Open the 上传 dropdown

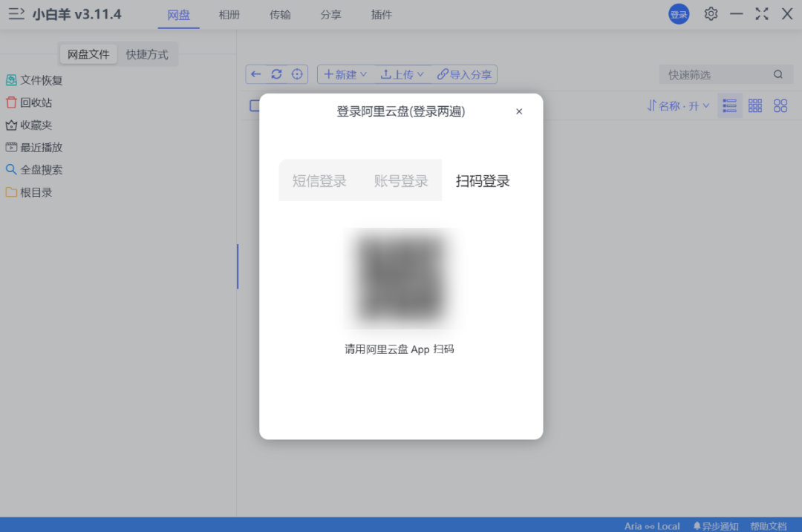coord(402,74)
